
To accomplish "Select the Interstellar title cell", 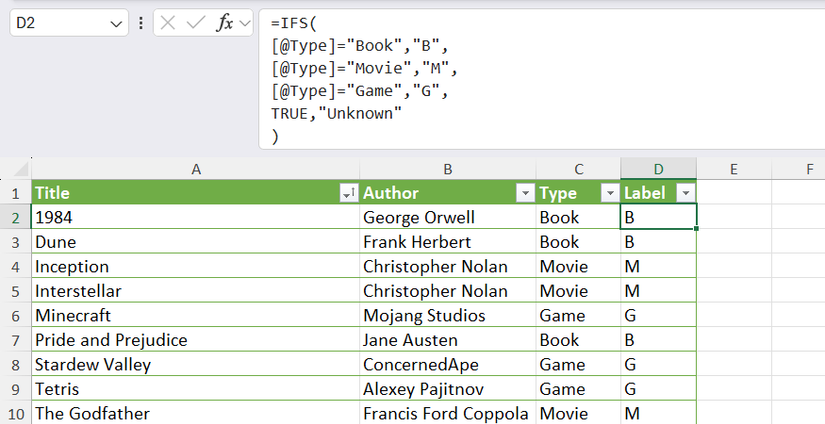I will (196, 291).
